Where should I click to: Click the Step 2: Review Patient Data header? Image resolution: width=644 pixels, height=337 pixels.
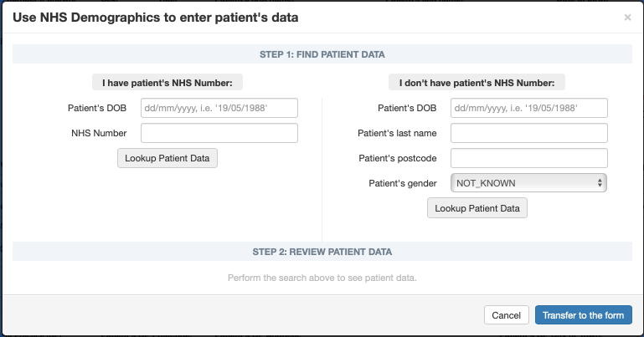pyautogui.click(x=322, y=252)
